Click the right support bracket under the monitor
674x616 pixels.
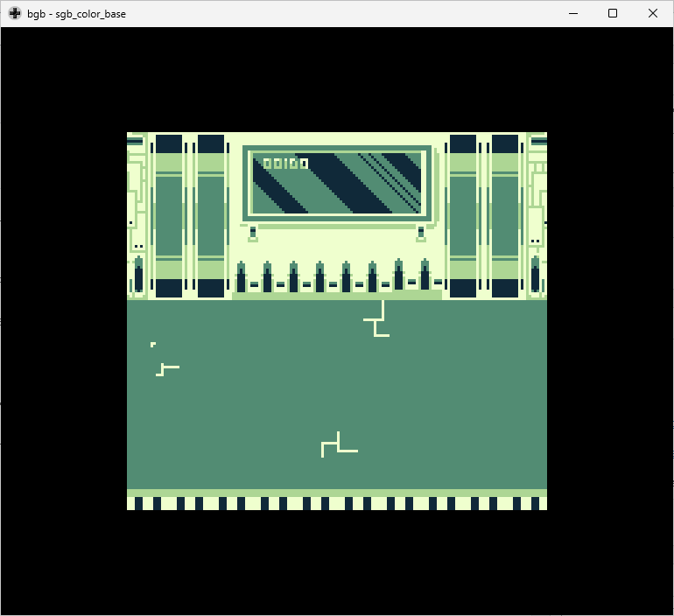[x=421, y=232]
